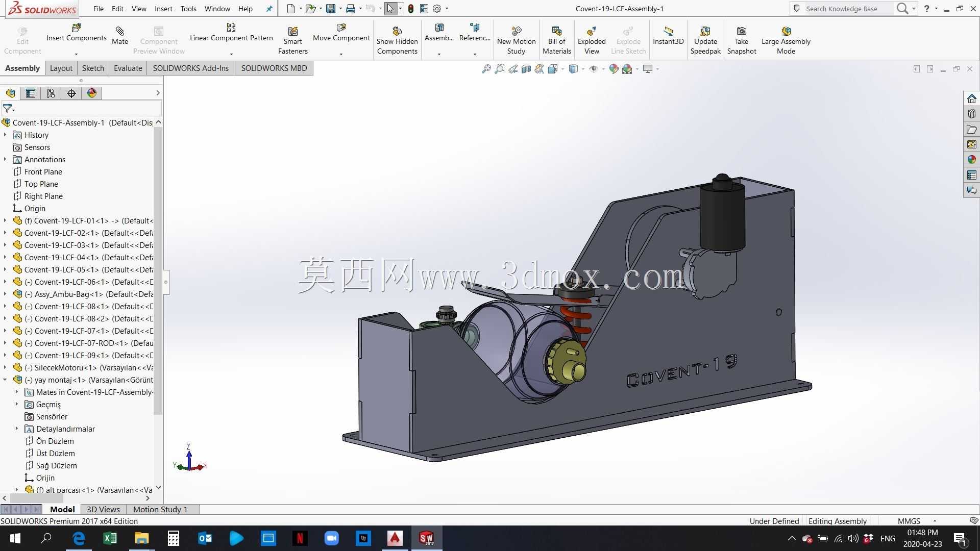Open File Explorer task pane
Screen dimensions: 980x551
[971, 129]
